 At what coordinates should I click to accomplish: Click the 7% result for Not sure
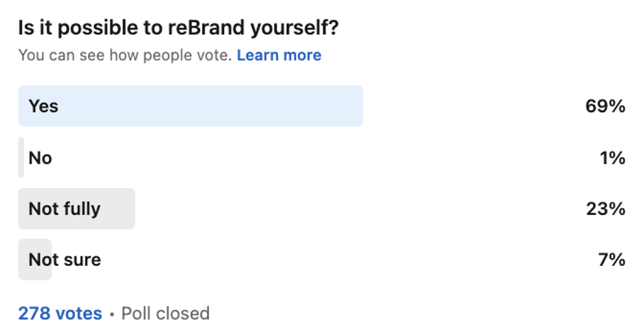[612, 260]
